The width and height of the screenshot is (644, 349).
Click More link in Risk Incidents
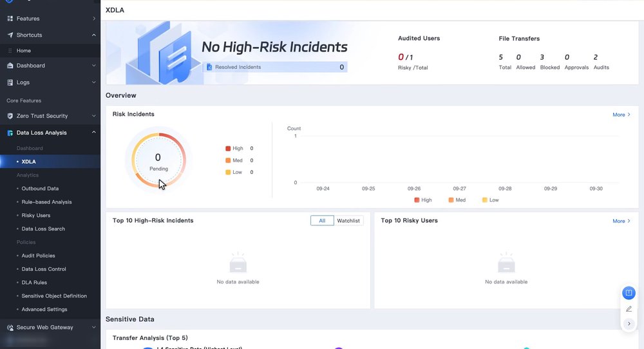(x=621, y=115)
